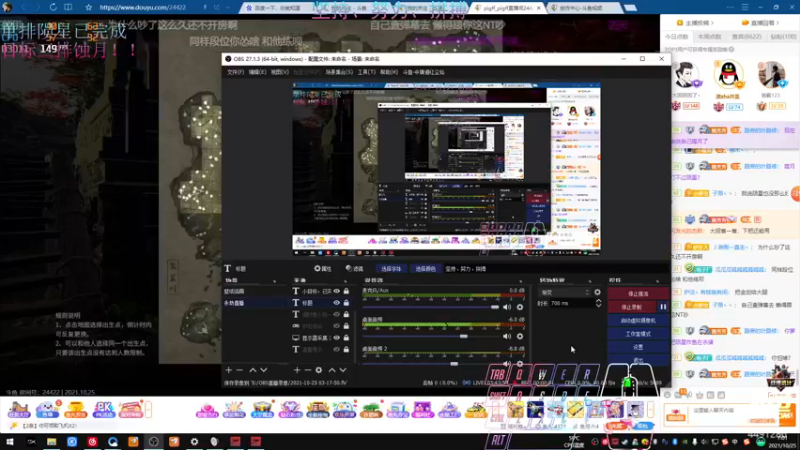
Task: Toggle lock on the 小目标 text source
Action: point(346,291)
